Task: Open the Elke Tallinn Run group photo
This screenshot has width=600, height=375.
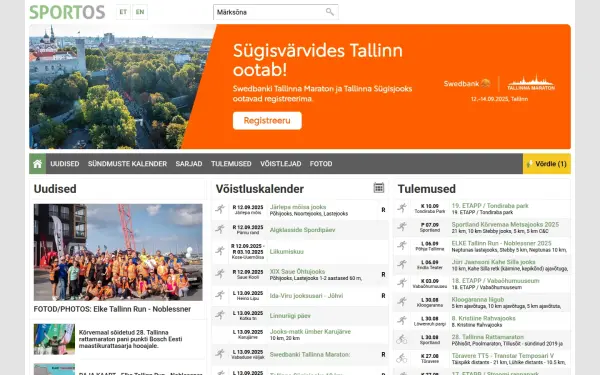Action: point(118,252)
